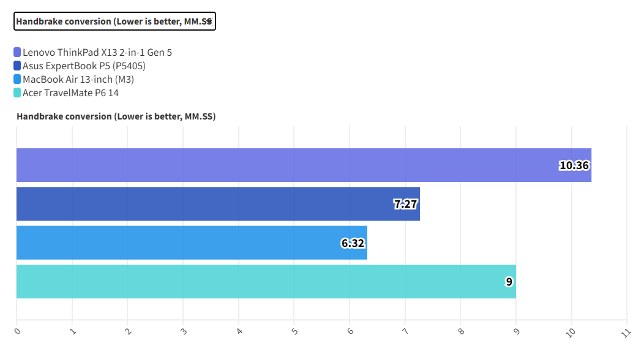
Task: Toggle MacBook Air 13-inch (M3) legend label
Action: pyautogui.click(x=78, y=79)
